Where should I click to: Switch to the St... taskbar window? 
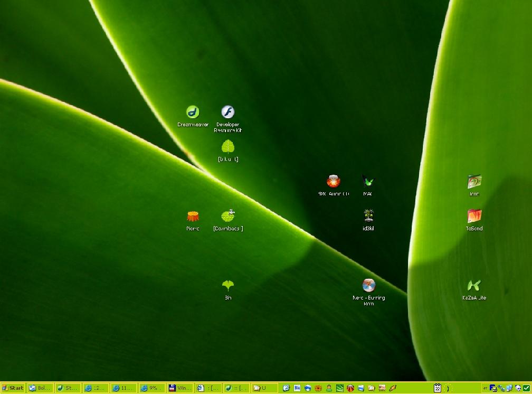pos(68,388)
